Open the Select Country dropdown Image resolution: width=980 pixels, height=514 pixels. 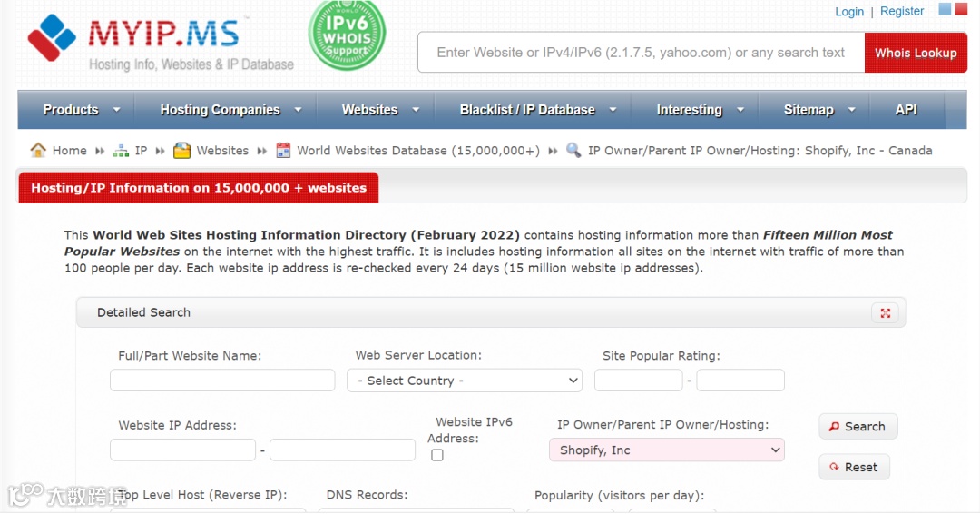(465, 381)
